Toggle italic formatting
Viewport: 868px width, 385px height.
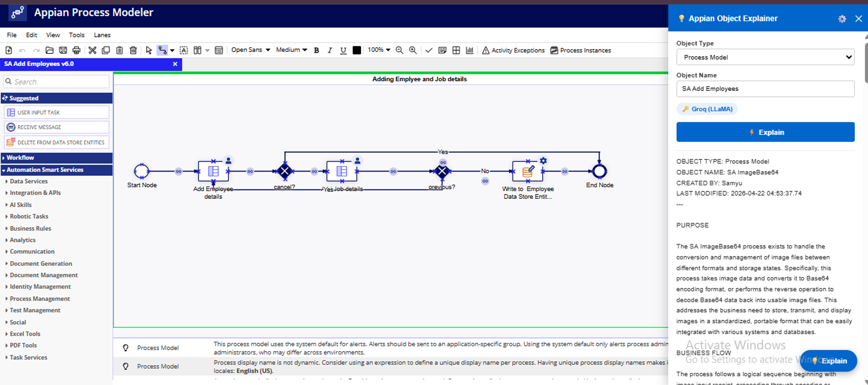click(330, 50)
